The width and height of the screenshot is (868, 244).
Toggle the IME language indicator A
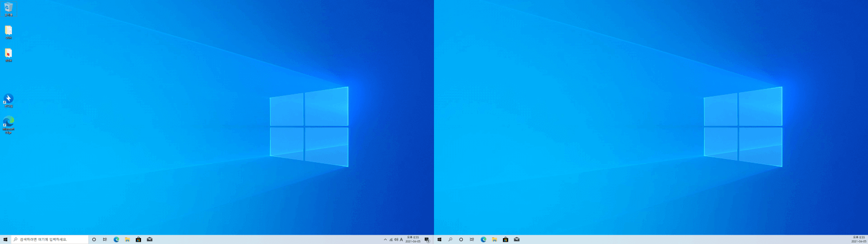[x=401, y=239]
